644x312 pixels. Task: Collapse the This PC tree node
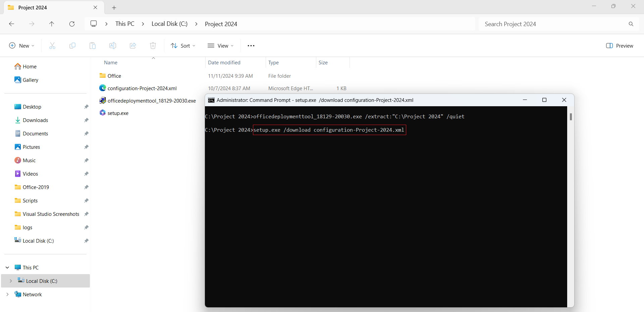pos(7,267)
